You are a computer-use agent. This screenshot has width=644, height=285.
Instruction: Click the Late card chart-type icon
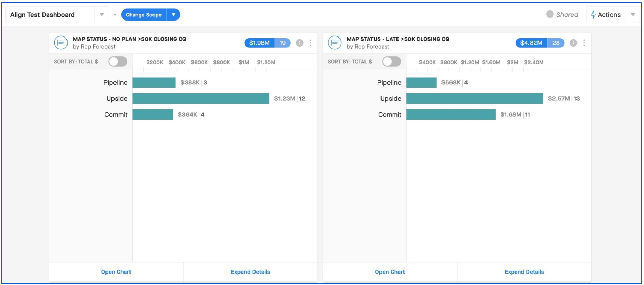coord(335,43)
